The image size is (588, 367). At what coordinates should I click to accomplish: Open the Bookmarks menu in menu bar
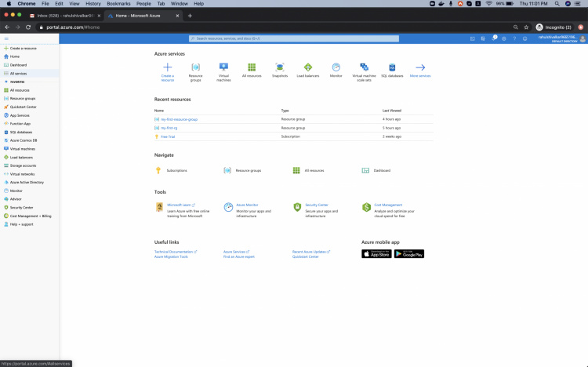click(x=118, y=4)
